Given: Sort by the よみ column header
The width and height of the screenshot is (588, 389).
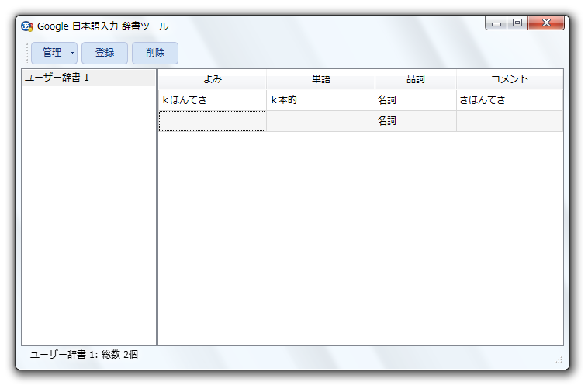Looking at the screenshot, I should tap(213, 79).
